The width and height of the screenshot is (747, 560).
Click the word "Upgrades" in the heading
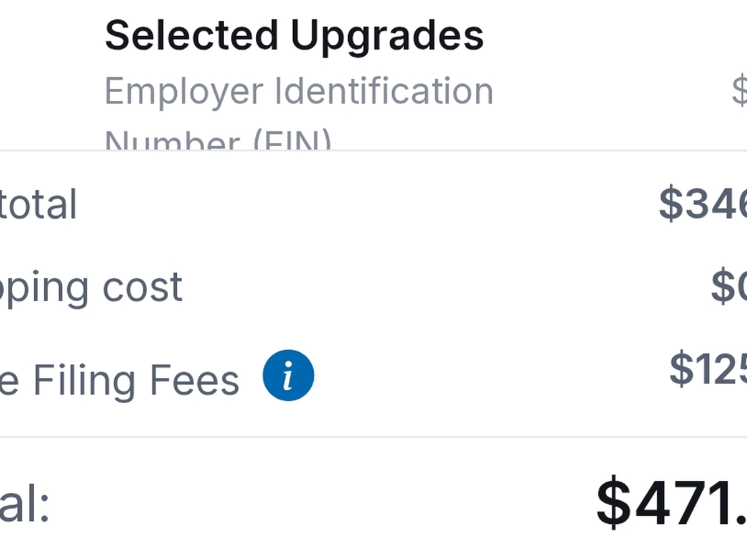387,37
